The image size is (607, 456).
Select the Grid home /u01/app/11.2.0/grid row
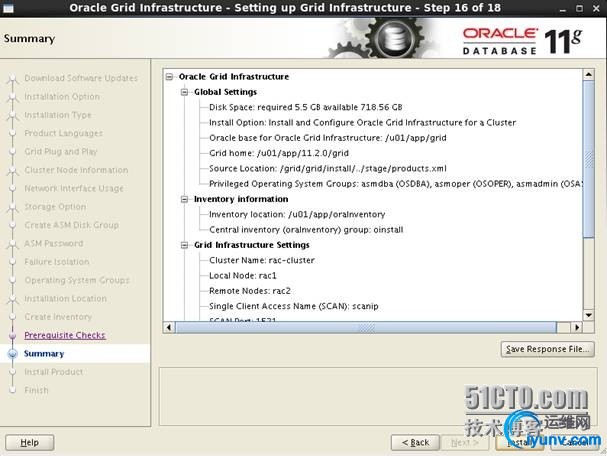click(x=279, y=153)
